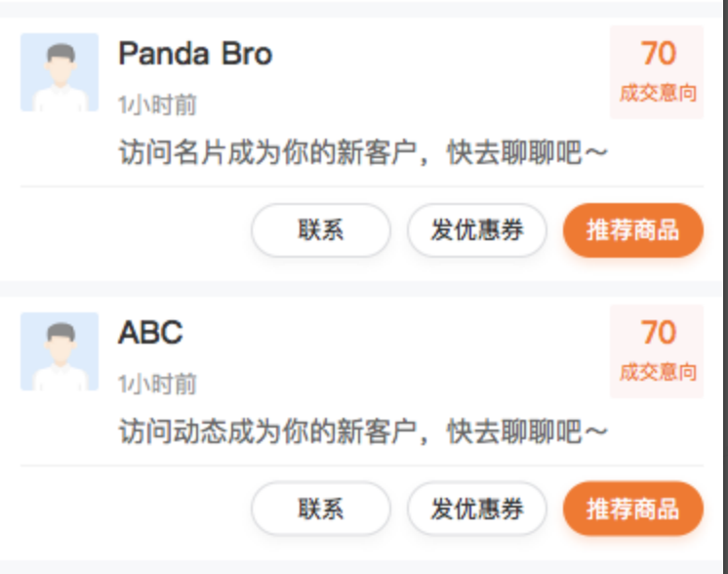This screenshot has height=574, width=728.
Task: Click 联系 button for Panda Bro
Action: click(x=321, y=230)
